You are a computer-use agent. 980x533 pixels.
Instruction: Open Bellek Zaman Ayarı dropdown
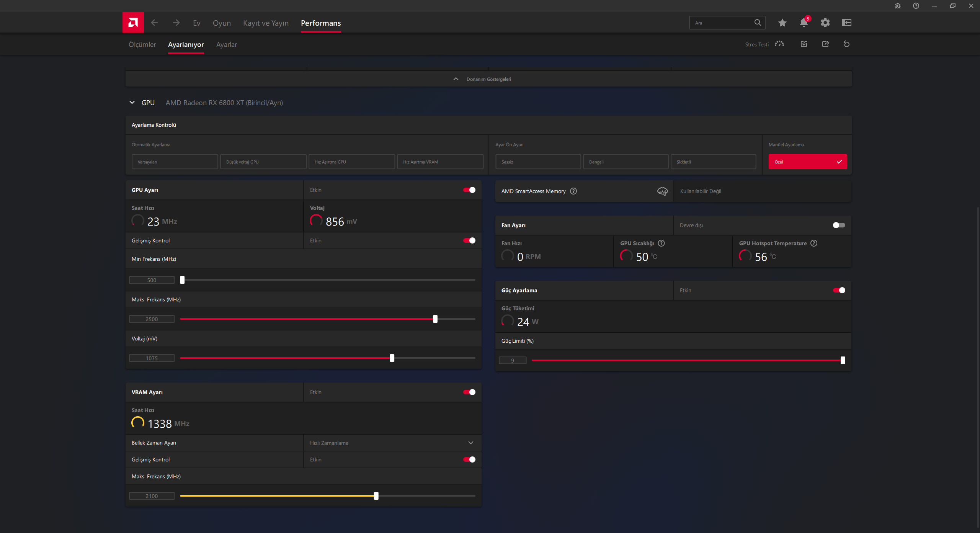[x=393, y=443]
